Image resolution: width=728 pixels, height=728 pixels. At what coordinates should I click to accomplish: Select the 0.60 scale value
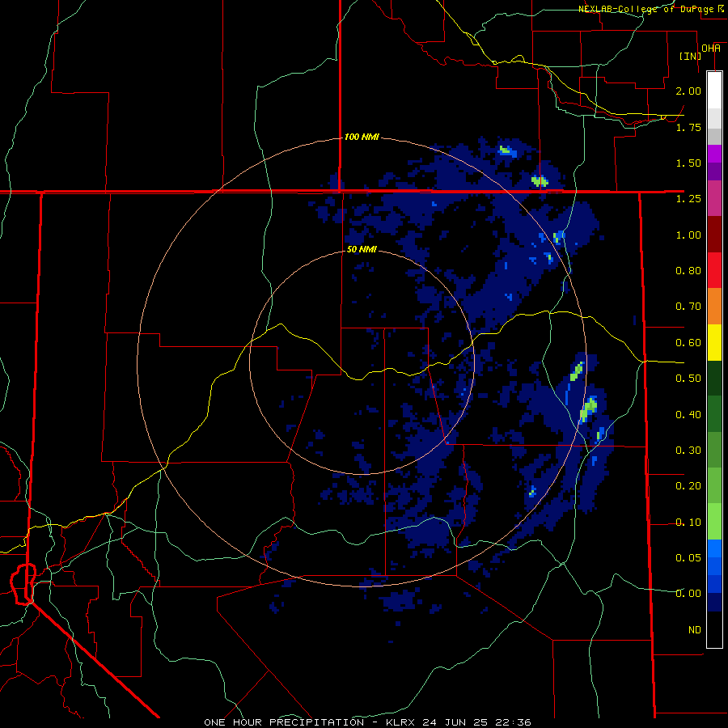pyautogui.click(x=688, y=343)
